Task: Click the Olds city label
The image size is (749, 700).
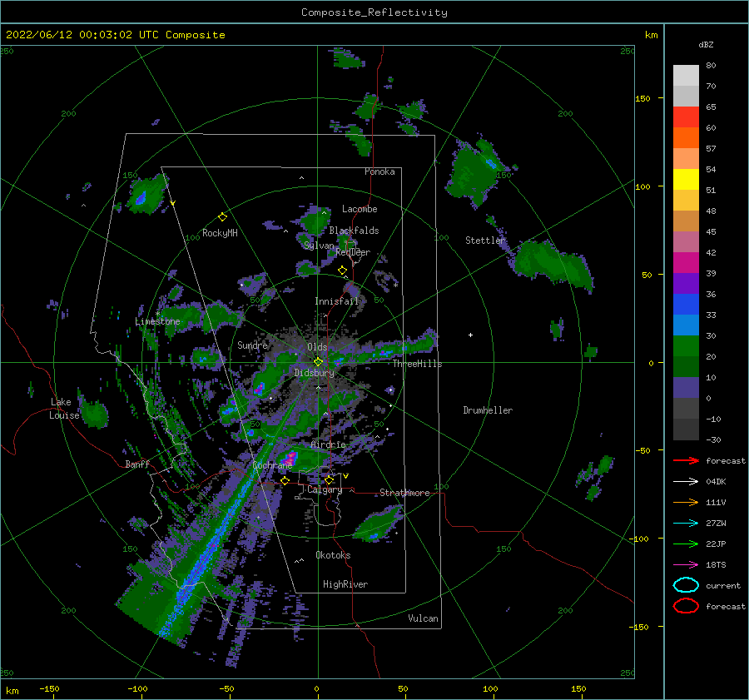Action: click(317, 347)
